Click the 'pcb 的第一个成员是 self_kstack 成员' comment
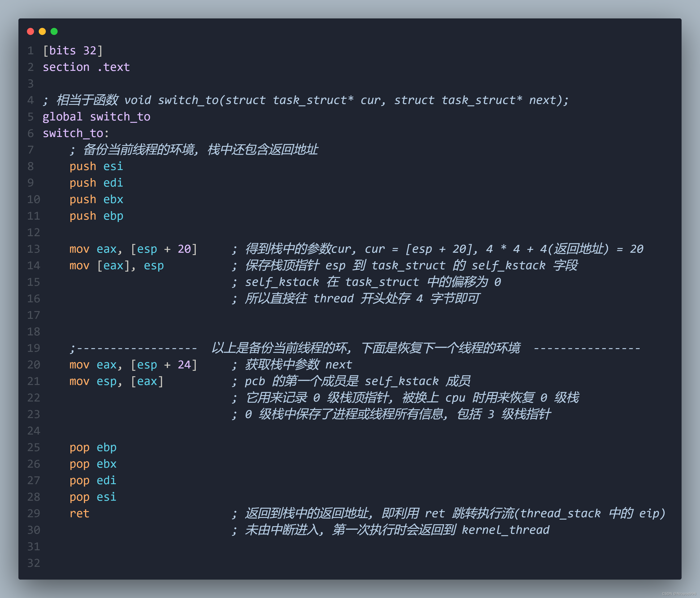Screen dimensions: 700x598 (x=357, y=381)
